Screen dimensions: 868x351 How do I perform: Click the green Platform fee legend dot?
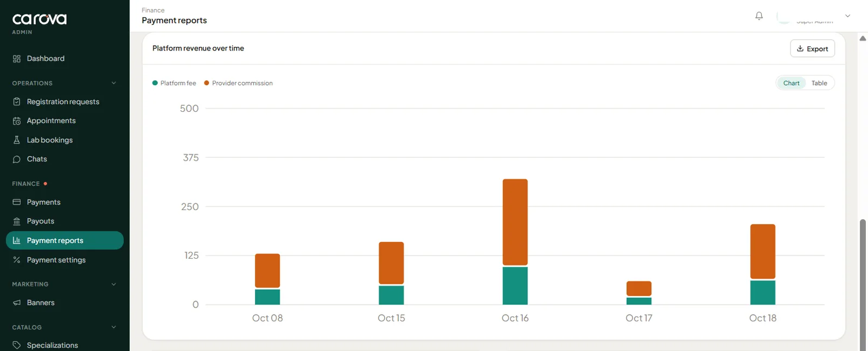pos(155,83)
